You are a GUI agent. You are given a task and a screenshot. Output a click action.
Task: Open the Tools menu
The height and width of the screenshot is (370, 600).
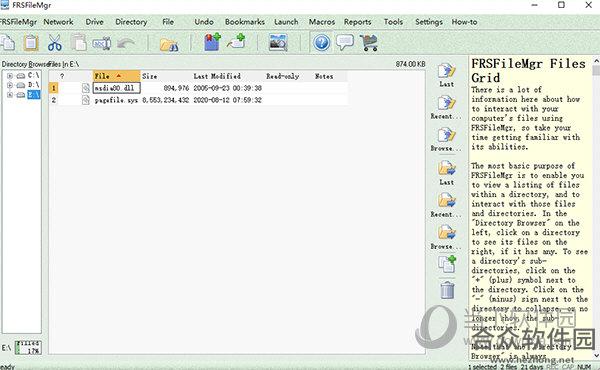click(x=393, y=22)
